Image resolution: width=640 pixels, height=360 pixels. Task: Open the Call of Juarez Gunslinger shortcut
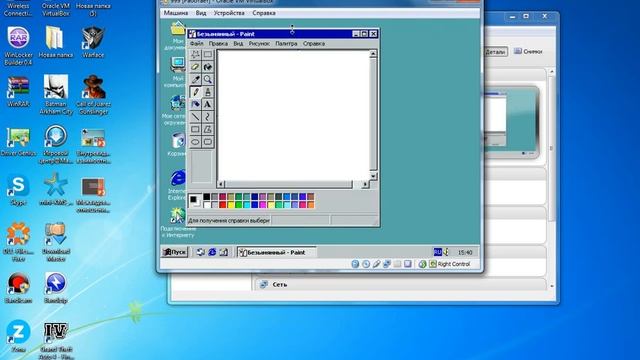click(x=93, y=95)
